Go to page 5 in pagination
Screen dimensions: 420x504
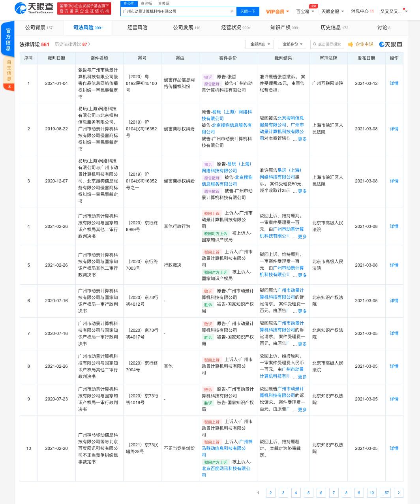pos(308,493)
